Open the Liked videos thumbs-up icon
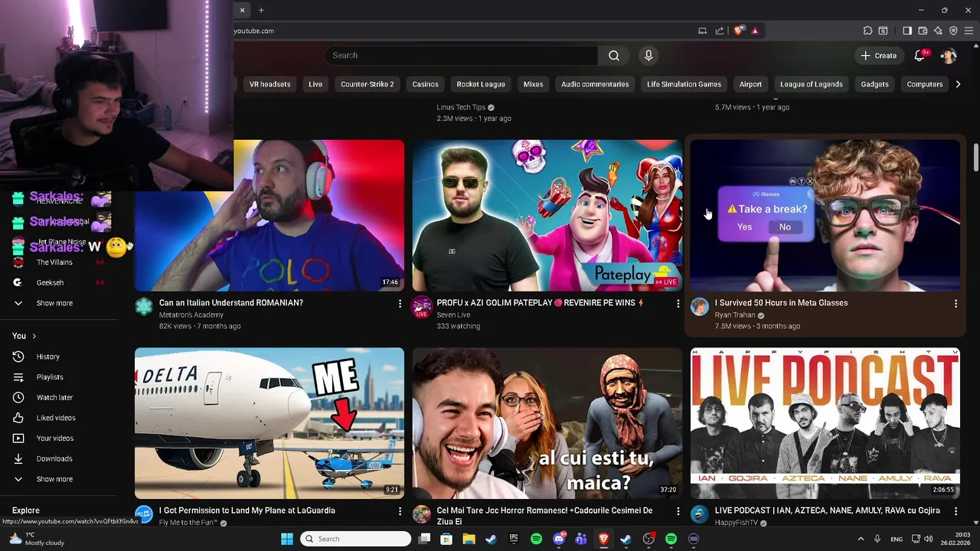 tap(18, 418)
